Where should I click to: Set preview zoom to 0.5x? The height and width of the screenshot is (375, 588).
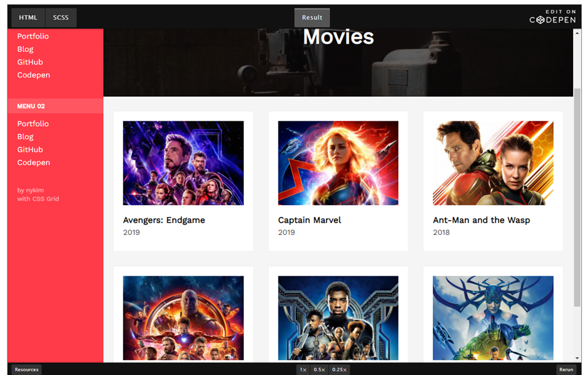tap(319, 370)
